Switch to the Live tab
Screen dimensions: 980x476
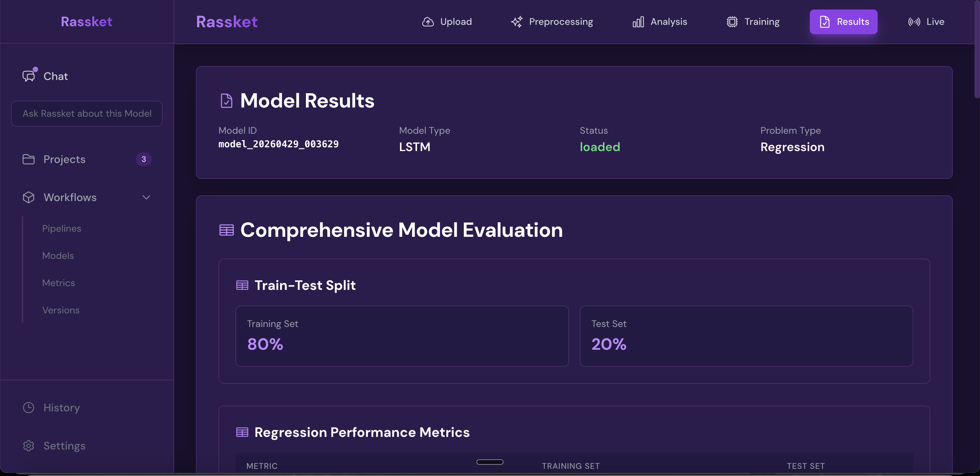pos(926,22)
